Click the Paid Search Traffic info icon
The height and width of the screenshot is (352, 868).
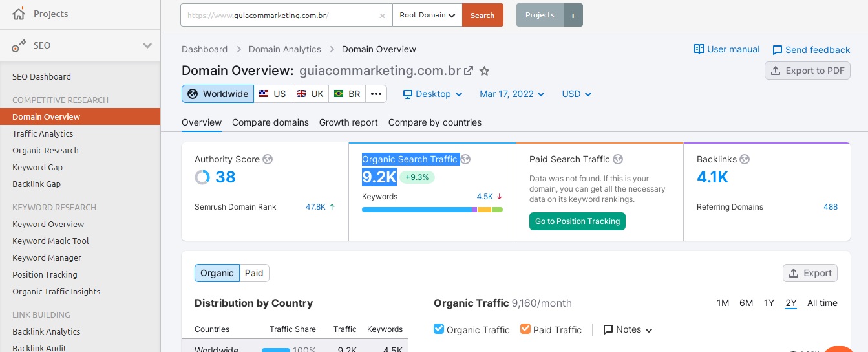tap(618, 159)
